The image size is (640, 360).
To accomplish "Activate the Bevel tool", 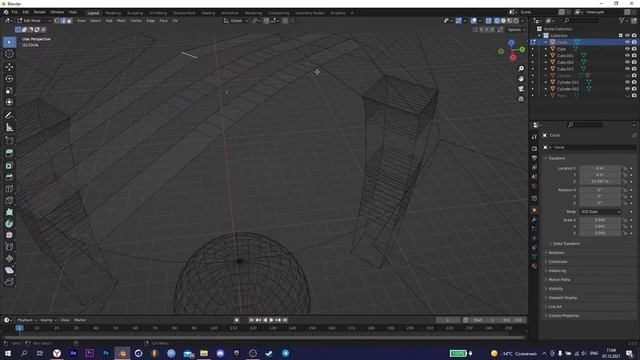I will [9, 177].
